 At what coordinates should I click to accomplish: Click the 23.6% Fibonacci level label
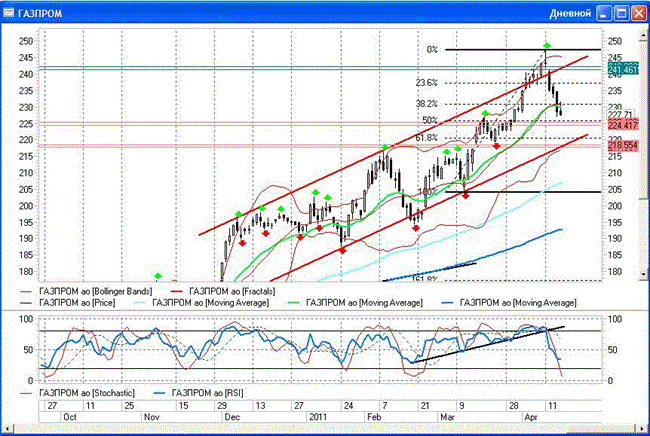coord(426,83)
